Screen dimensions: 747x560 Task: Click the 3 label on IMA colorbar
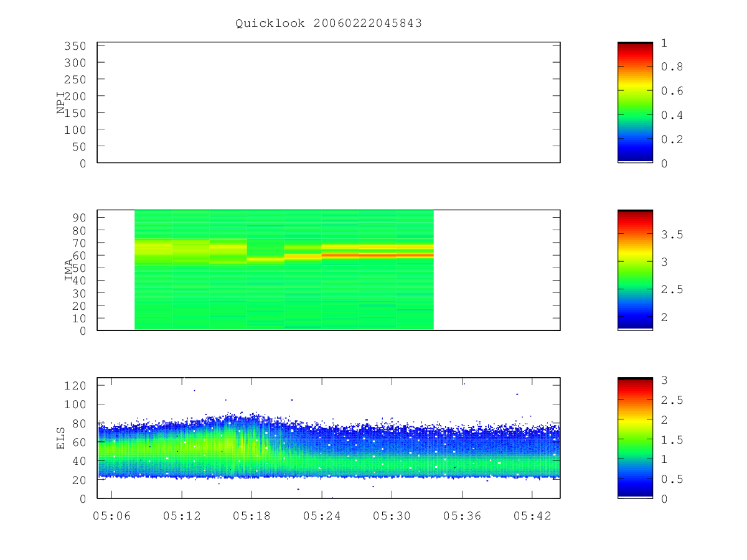[x=664, y=262]
